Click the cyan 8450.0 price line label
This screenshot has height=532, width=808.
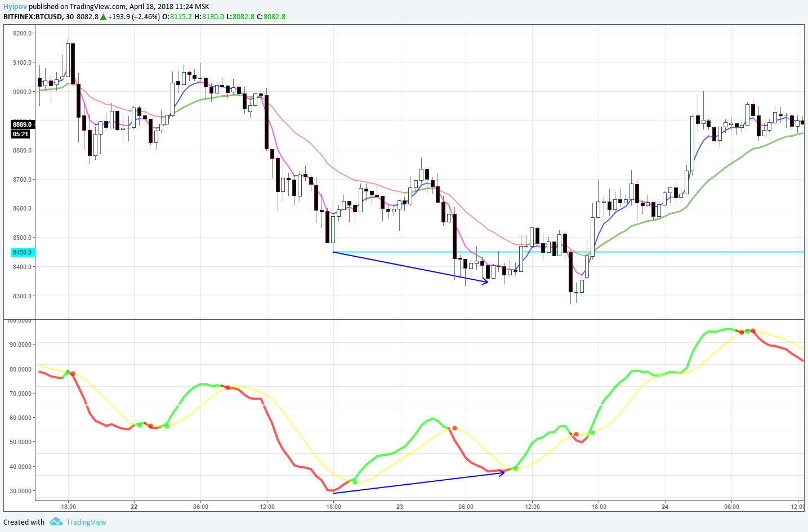point(23,252)
